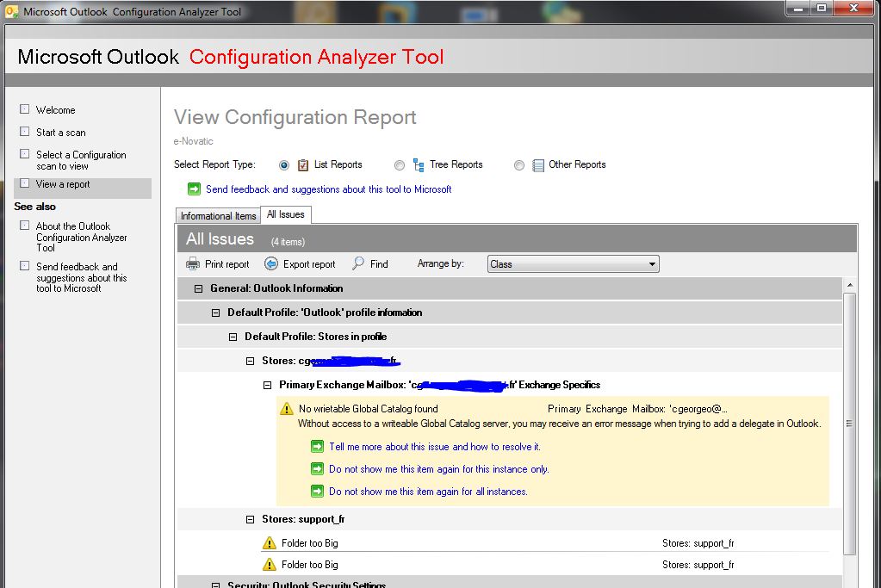Collapse General: Outlook Information section
The width and height of the screenshot is (881, 588).
coord(198,288)
